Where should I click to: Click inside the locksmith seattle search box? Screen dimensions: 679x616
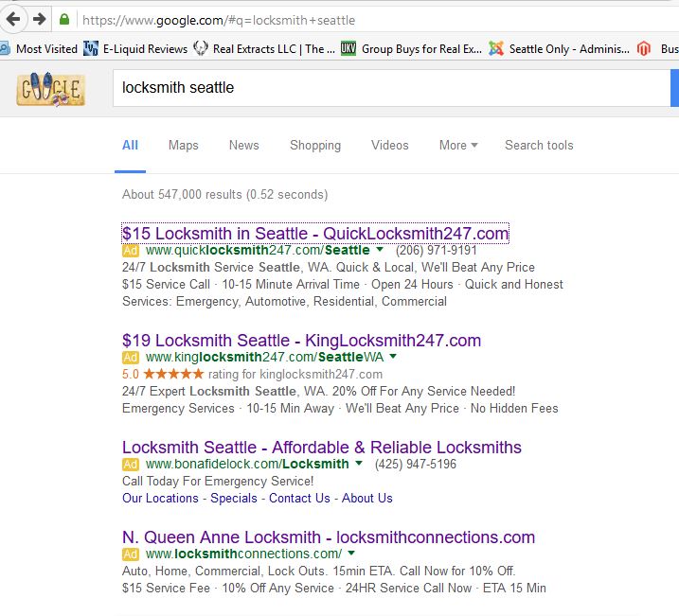point(391,88)
